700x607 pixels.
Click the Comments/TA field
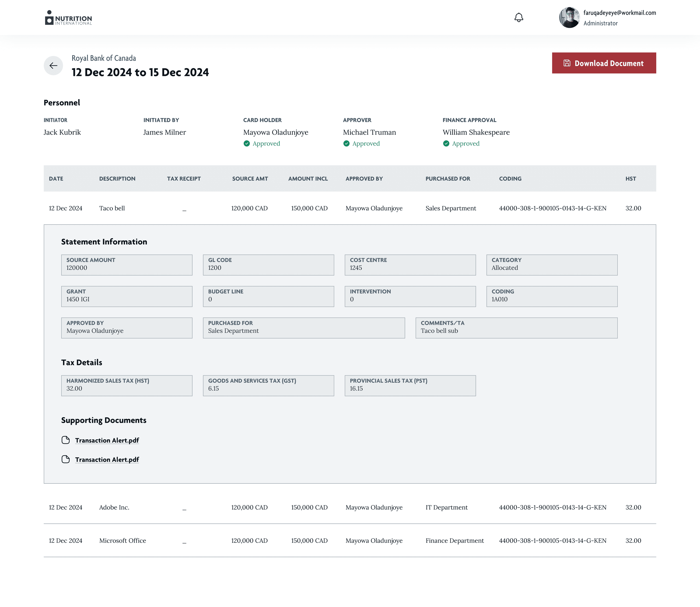pos(517,328)
